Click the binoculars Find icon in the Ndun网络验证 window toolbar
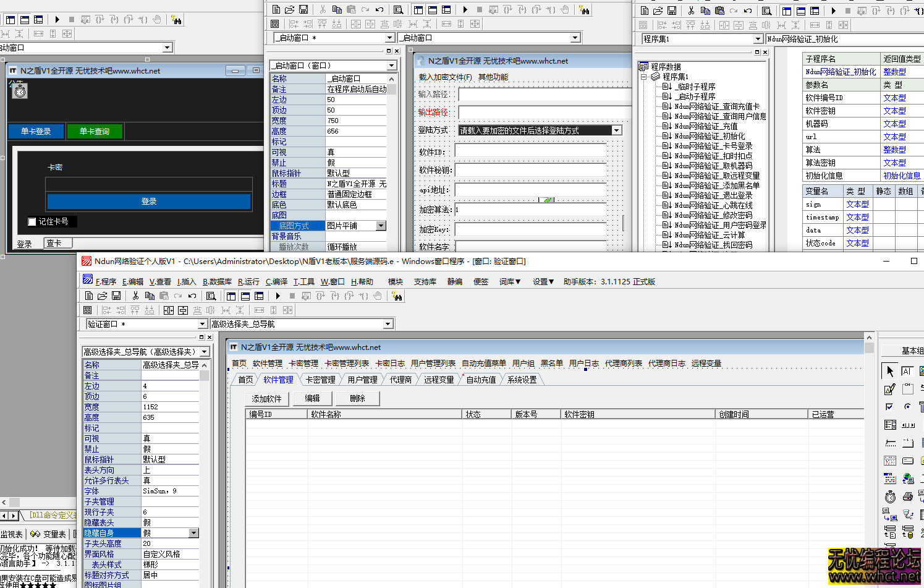The width and height of the screenshot is (924, 588). 397,297
